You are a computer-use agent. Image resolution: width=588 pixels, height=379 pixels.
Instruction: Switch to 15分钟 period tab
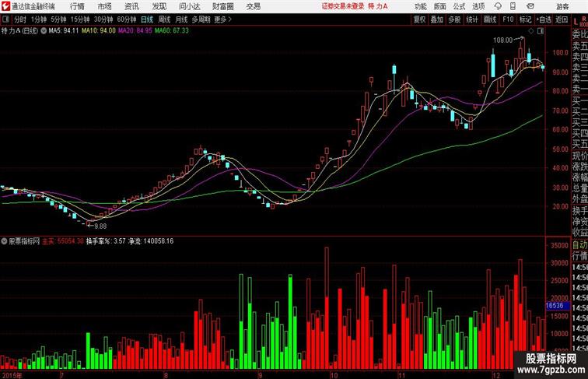coord(80,19)
